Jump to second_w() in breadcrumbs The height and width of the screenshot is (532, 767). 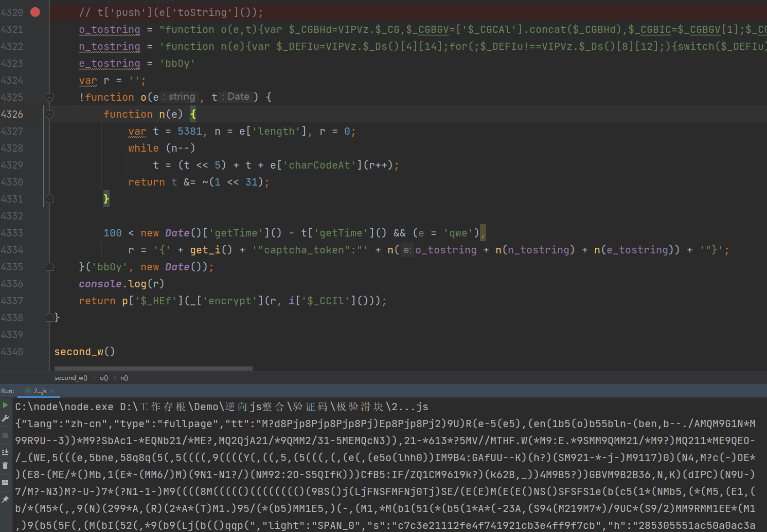[x=71, y=378]
